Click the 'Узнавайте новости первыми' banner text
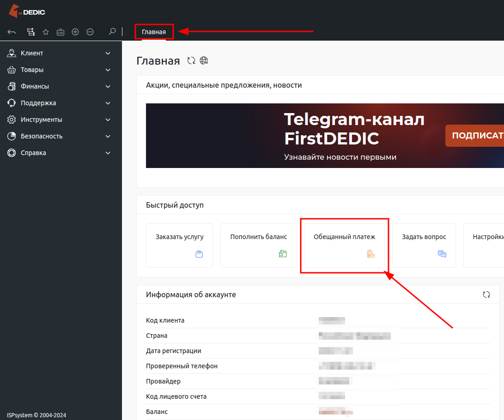 (340, 157)
